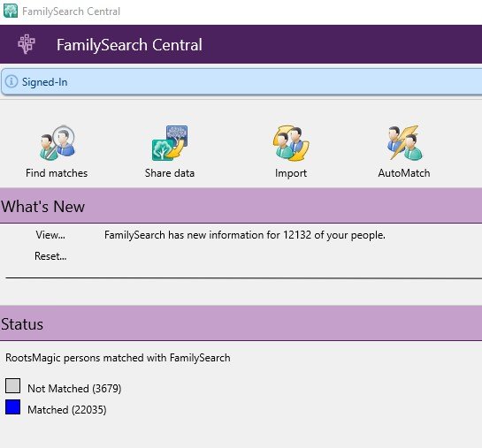Click the new information for 12132 people text
Screen dimensions: 482x448
[245, 235]
